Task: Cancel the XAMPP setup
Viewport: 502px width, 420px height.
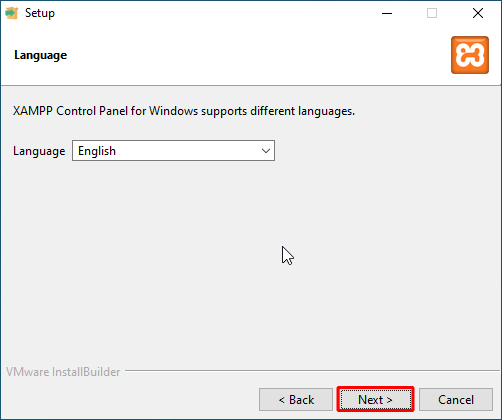Action: coord(456,399)
